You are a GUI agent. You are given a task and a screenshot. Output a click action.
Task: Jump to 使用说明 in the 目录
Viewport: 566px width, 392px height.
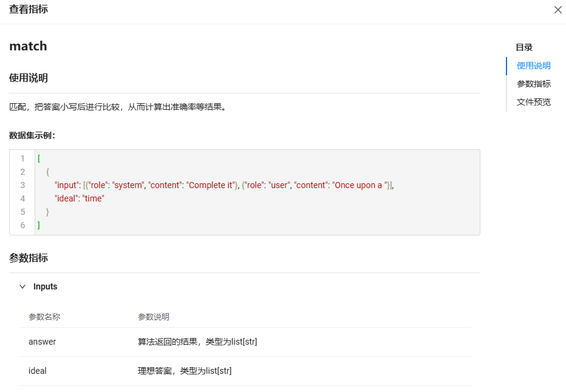point(533,66)
